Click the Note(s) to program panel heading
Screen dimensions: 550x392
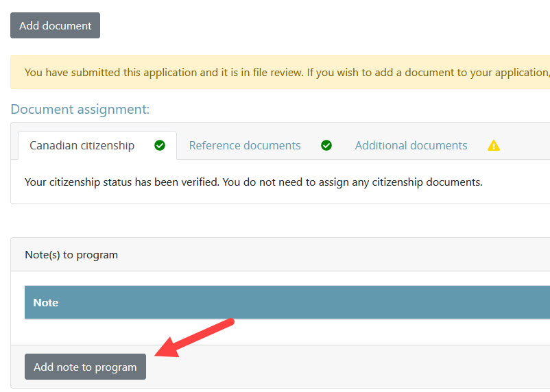tap(71, 255)
